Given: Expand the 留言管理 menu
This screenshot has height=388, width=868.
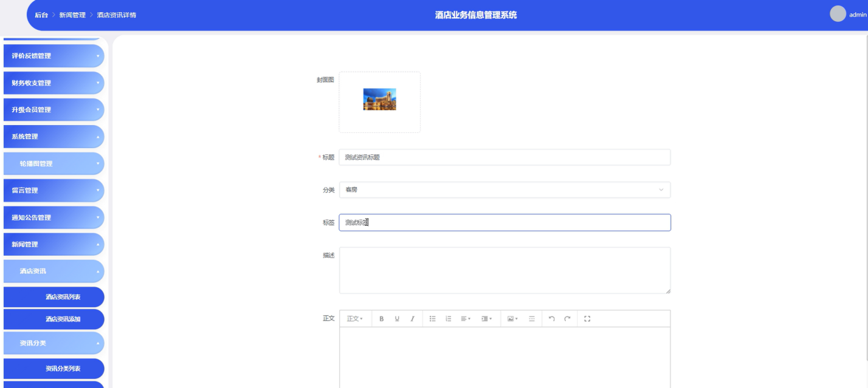Looking at the screenshot, I should pos(54,191).
